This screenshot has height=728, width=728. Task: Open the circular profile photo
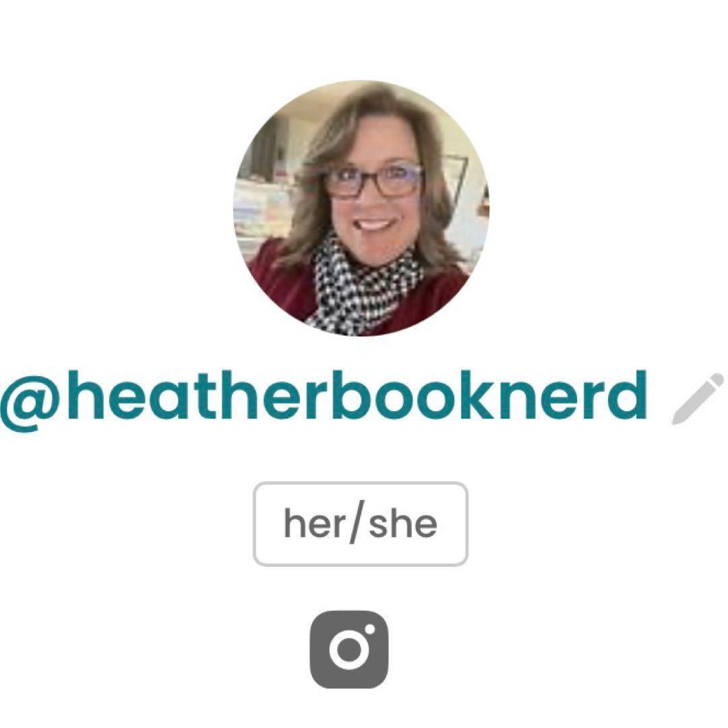361,208
